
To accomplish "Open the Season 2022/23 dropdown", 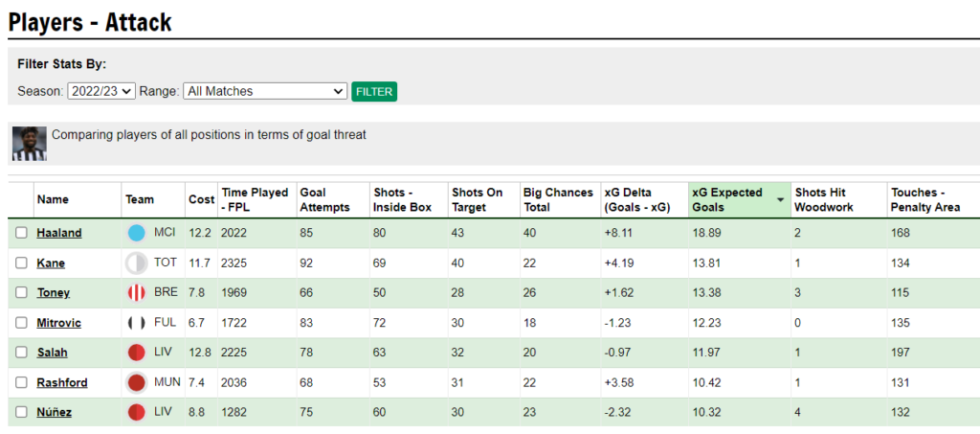I will pos(101,91).
